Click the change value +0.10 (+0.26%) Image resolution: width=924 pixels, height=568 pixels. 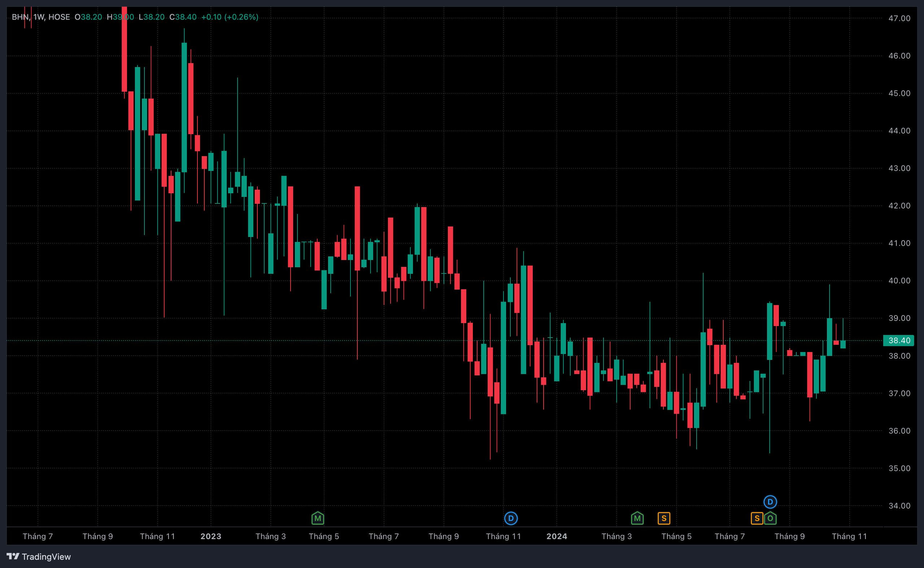[230, 17]
